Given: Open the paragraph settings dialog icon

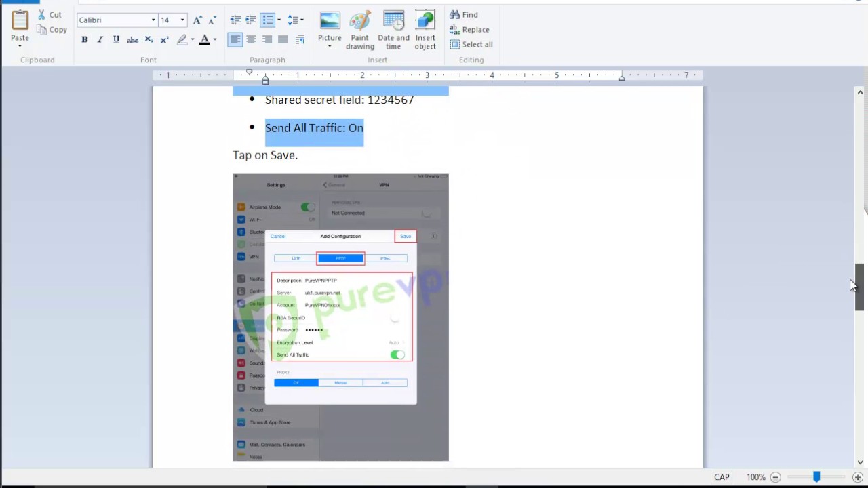Looking at the screenshot, I should pyautogui.click(x=300, y=40).
